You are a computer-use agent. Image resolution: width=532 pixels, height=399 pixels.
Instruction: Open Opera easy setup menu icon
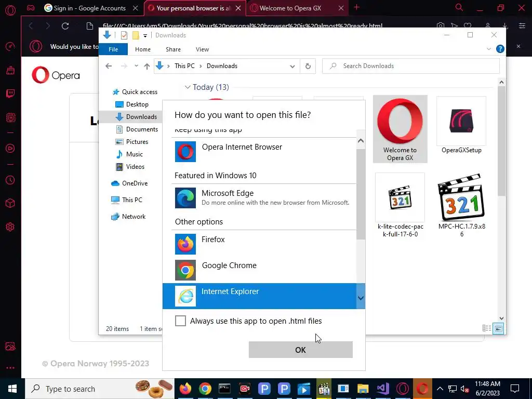[522, 26]
